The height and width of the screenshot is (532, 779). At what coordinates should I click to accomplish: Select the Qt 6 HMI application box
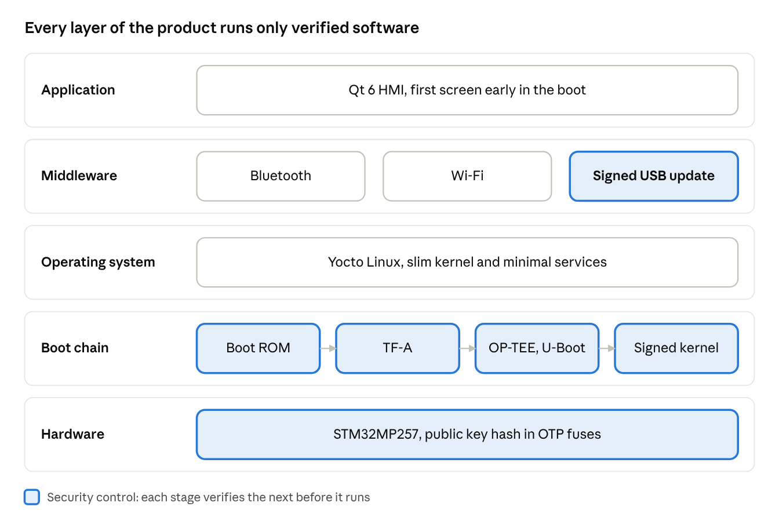(467, 90)
